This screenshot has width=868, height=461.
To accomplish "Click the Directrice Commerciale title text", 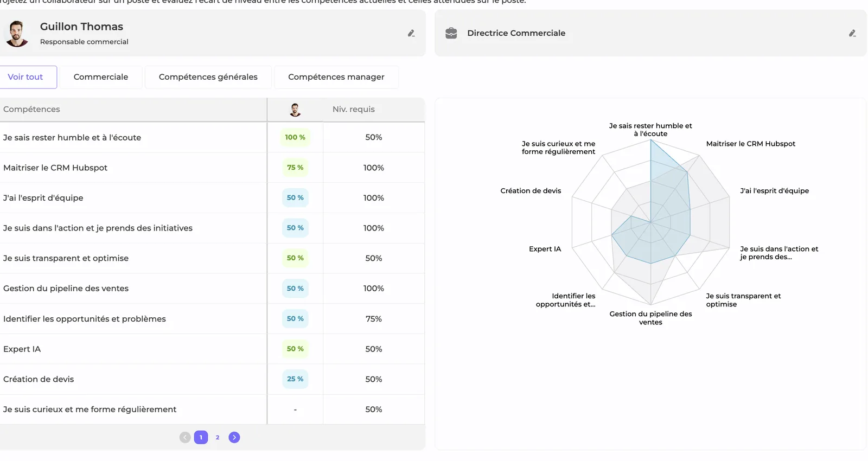I will pos(516,33).
